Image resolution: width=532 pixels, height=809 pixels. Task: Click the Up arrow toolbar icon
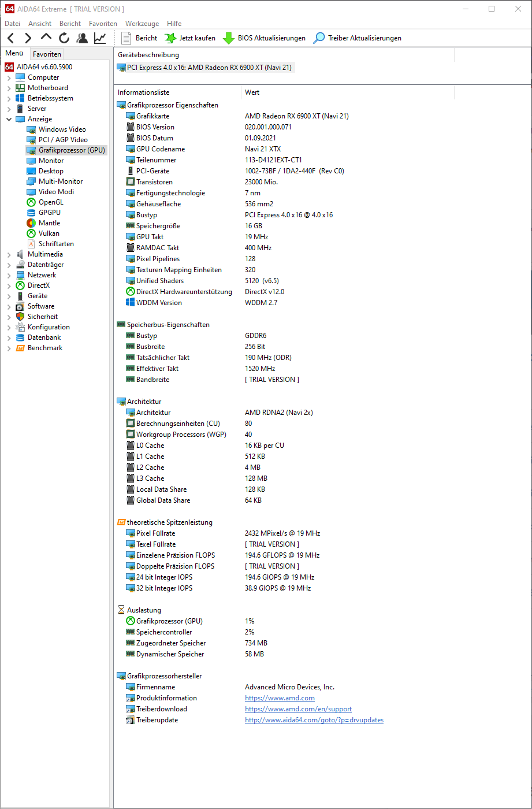[46, 38]
